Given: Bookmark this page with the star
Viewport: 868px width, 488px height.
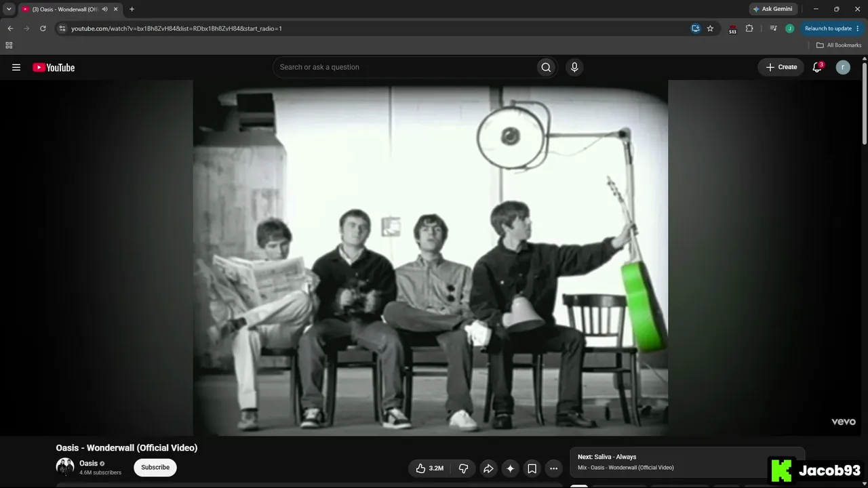Looking at the screenshot, I should pyautogui.click(x=710, y=28).
